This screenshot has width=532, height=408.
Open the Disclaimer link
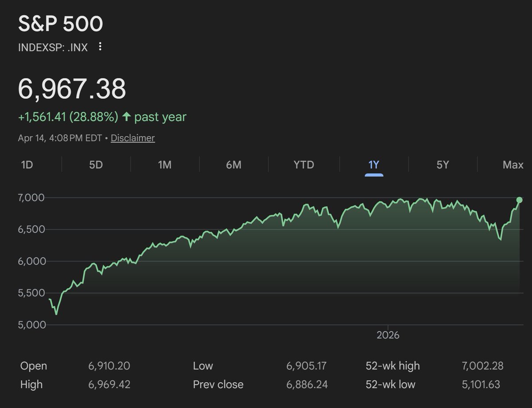(x=133, y=138)
